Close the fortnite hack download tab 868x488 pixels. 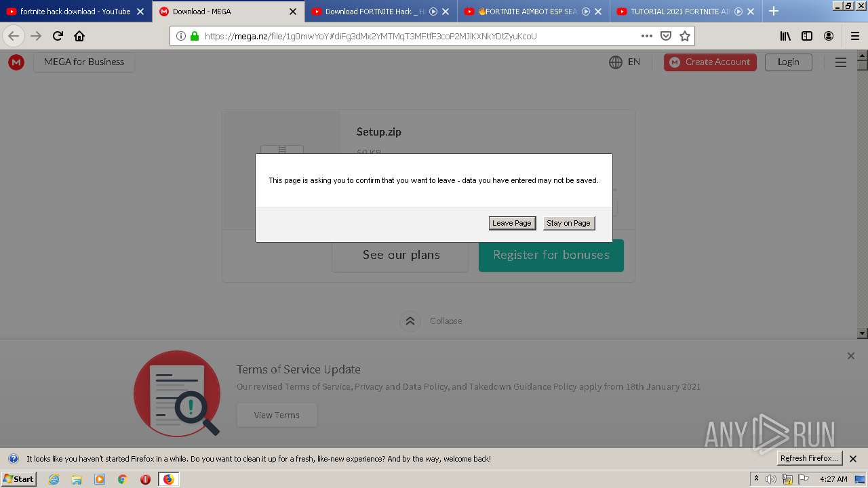pyautogui.click(x=140, y=12)
